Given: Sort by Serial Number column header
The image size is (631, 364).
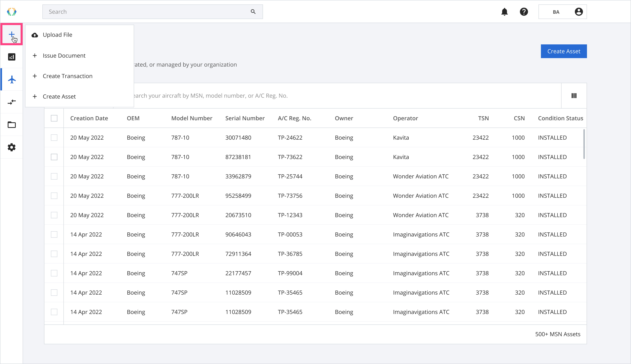Looking at the screenshot, I should tap(245, 118).
